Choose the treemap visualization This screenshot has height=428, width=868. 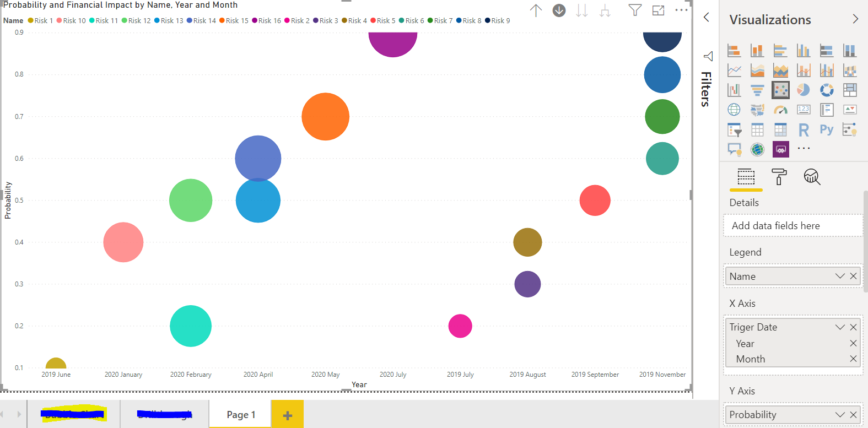[850, 90]
